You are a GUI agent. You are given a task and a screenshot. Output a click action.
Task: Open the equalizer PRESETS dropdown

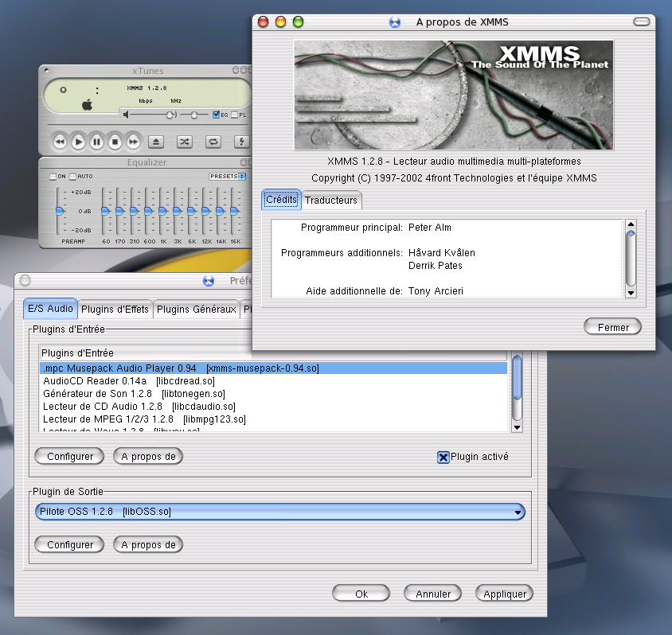pos(228,177)
